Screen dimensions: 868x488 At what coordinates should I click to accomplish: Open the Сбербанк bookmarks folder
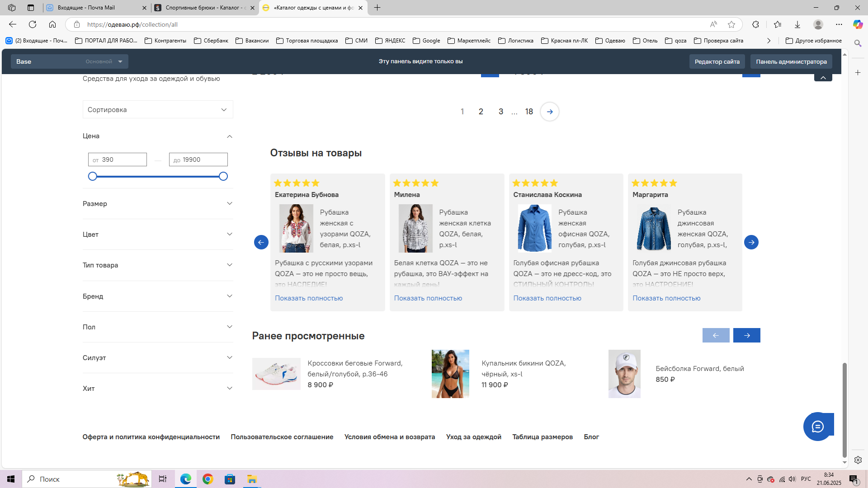[211, 41]
